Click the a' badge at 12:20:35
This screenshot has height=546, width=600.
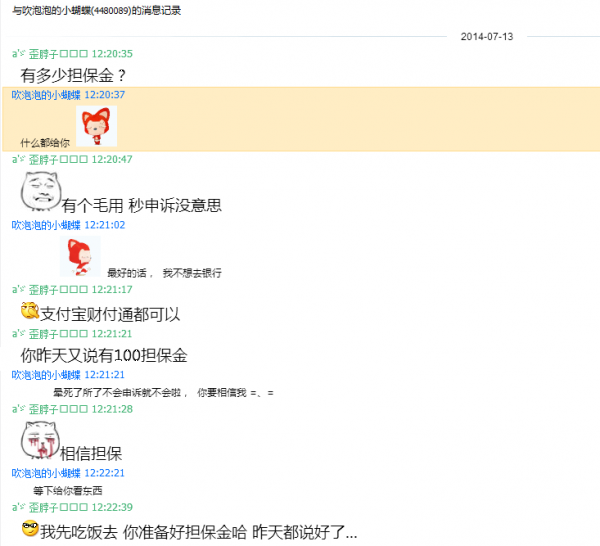[x=18, y=54]
